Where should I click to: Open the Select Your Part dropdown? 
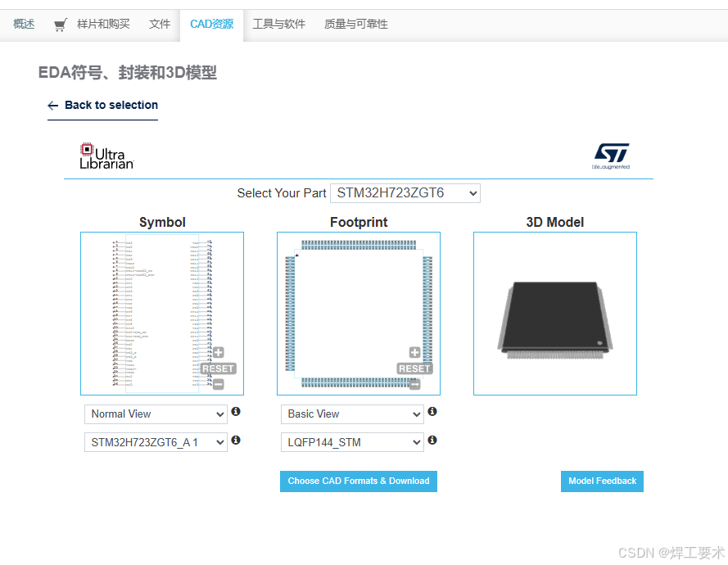405,193
